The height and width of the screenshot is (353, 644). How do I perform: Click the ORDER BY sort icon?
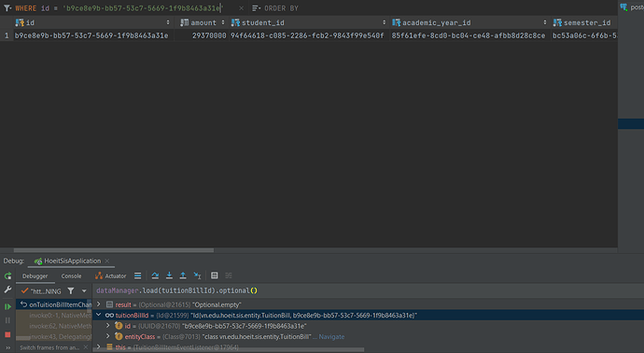point(257,8)
